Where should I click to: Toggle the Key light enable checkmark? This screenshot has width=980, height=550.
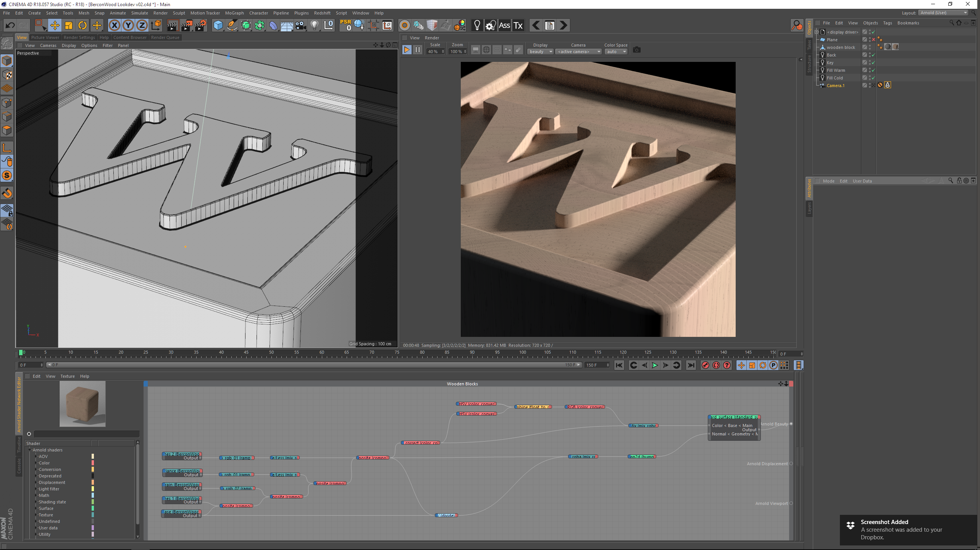point(873,63)
